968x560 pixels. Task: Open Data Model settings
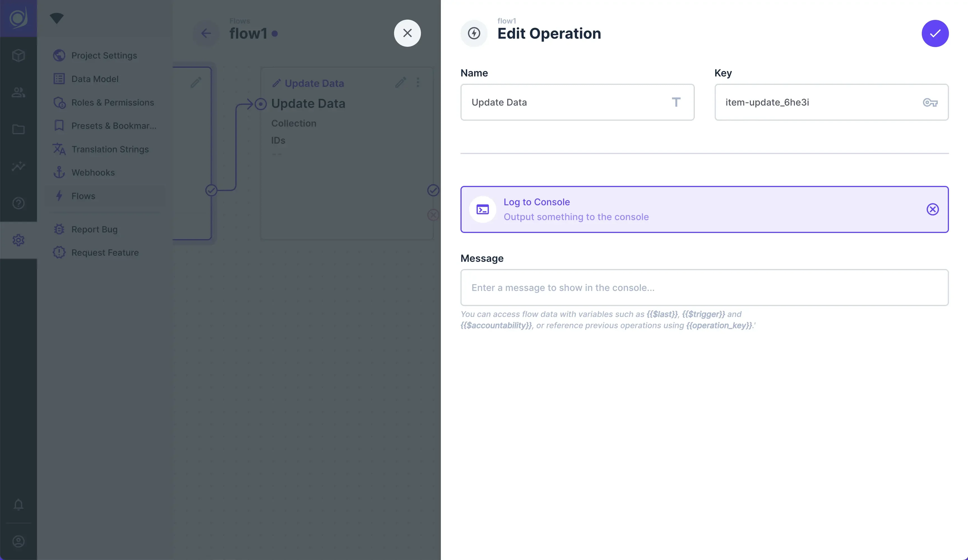[95, 79]
